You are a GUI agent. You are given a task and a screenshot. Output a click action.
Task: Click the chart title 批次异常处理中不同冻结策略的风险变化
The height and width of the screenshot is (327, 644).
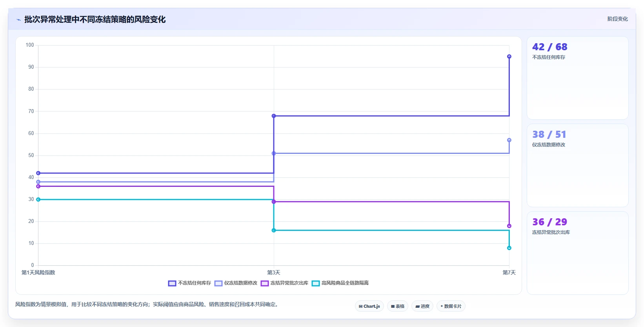pos(95,19)
